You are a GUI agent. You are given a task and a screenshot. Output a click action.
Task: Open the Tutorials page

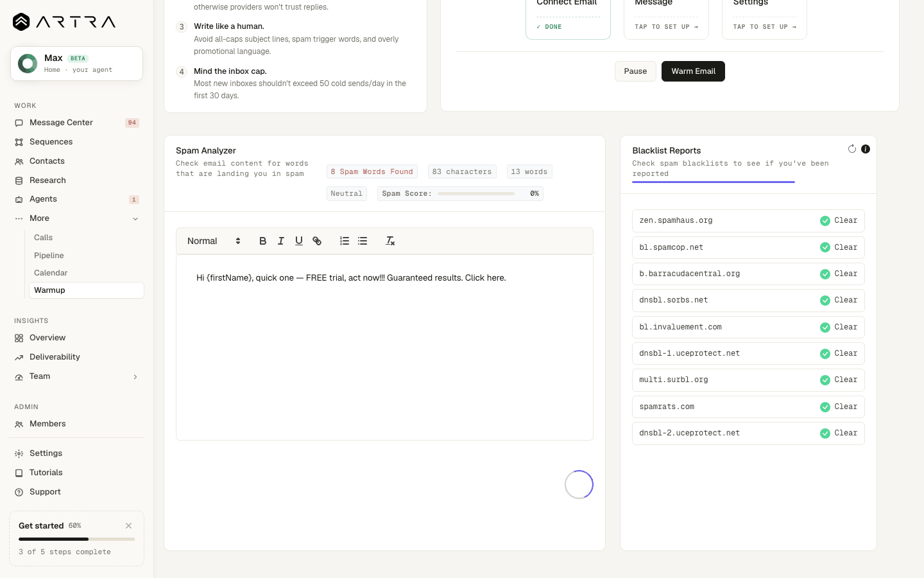(76, 473)
